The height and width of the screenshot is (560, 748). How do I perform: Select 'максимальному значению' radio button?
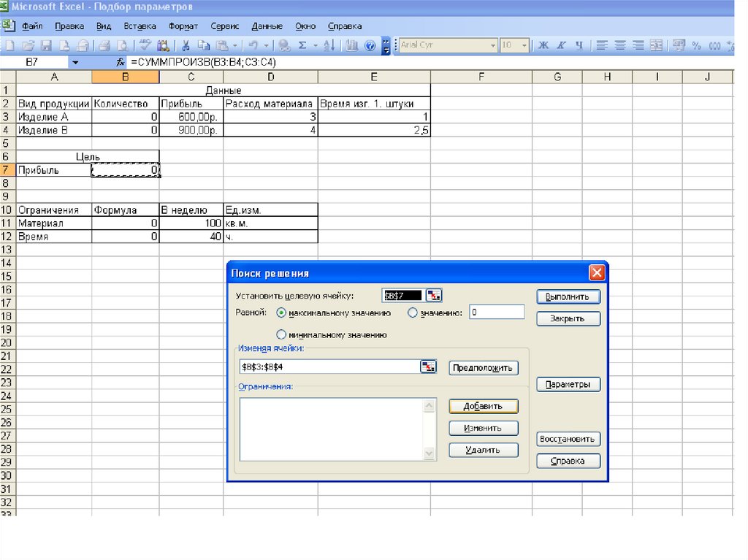[281, 312]
